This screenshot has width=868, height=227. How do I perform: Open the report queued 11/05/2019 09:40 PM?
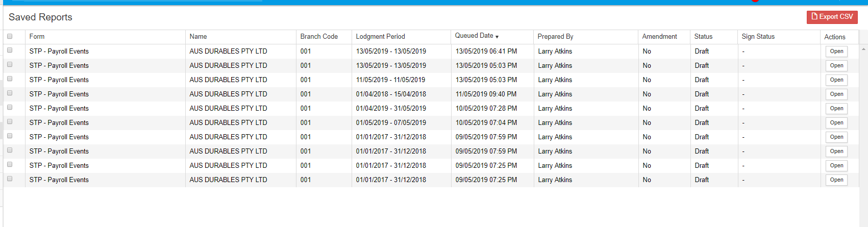(836, 94)
